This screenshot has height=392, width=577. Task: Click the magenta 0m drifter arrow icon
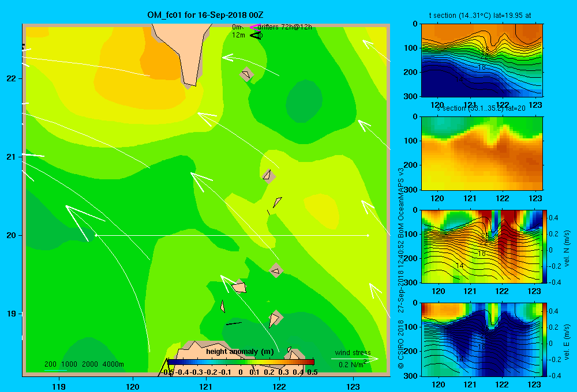pos(255,27)
